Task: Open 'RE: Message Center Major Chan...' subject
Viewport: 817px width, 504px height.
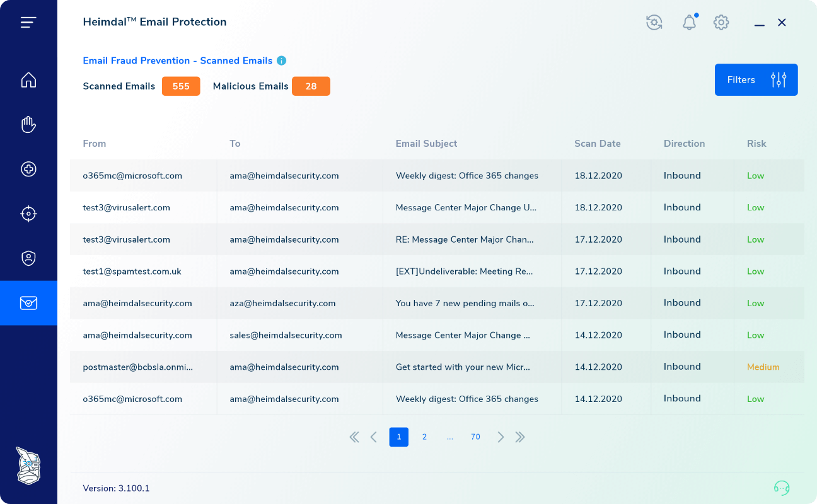Action: [x=465, y=239]
